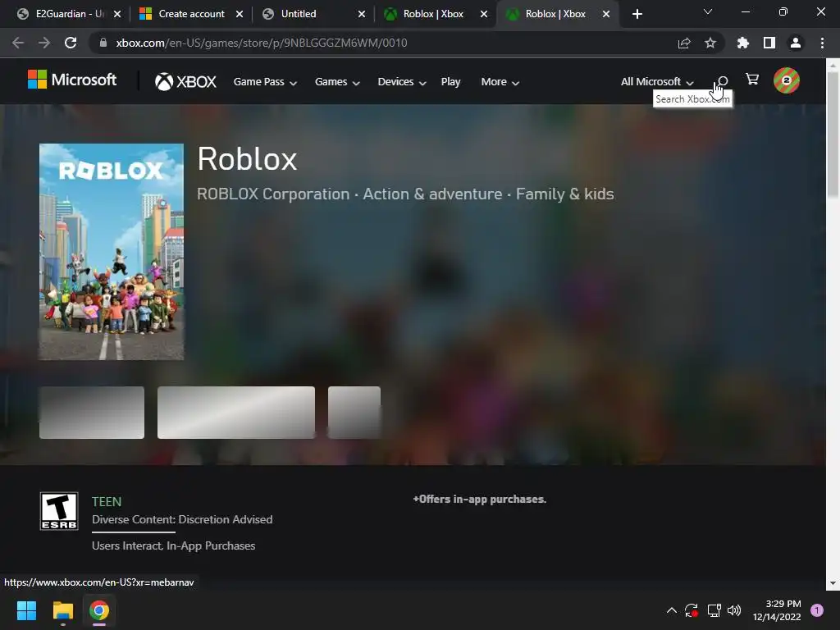Screen dimensions: 840x630
Task: Open the taskbar clock and date
Action: [777, 610]
